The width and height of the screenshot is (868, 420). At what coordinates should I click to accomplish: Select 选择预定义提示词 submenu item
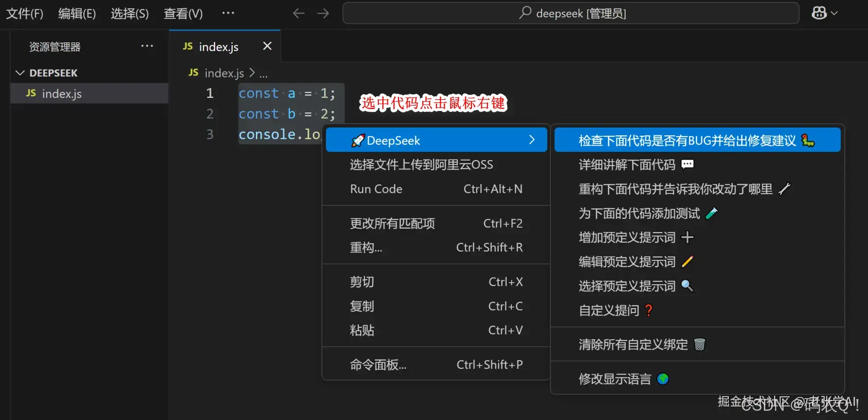(x=697, y=286)
